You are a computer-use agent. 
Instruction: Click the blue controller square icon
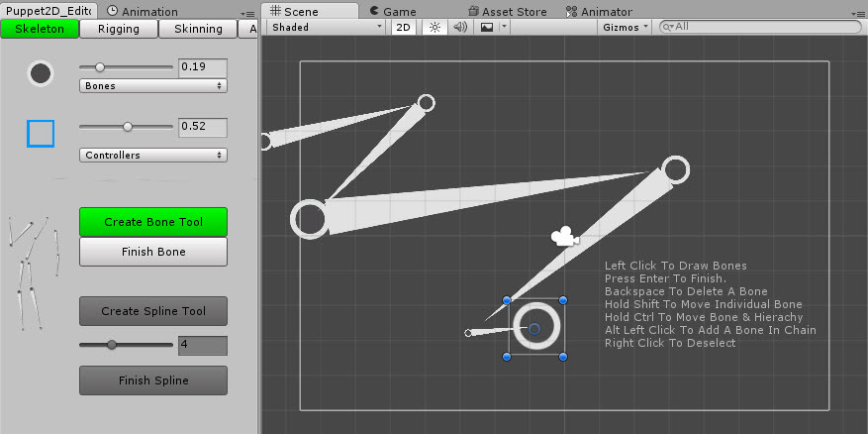point(41,134)
